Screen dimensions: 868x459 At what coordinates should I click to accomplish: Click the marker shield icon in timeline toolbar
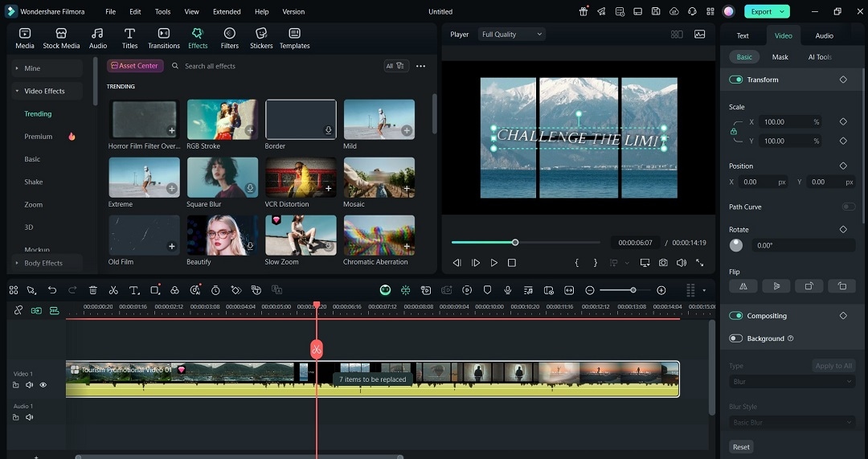487,290
